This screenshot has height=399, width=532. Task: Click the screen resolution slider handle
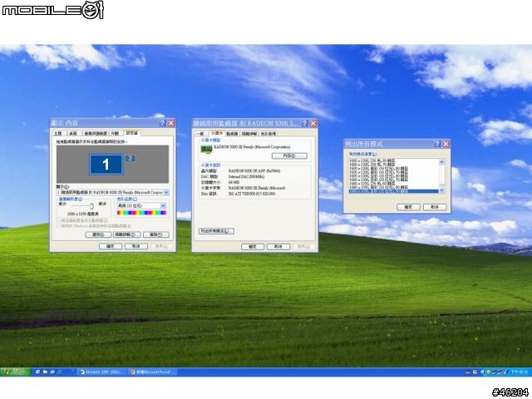pyautogui.click(x=91, y=205)
